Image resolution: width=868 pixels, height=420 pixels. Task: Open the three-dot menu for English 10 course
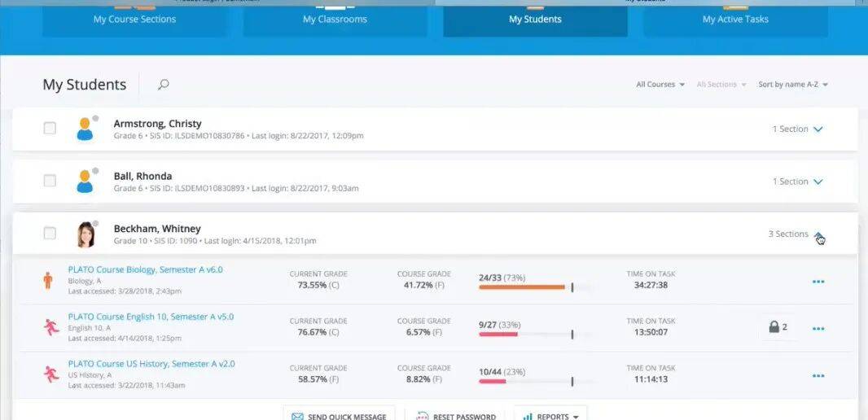(x=818, y=329)
